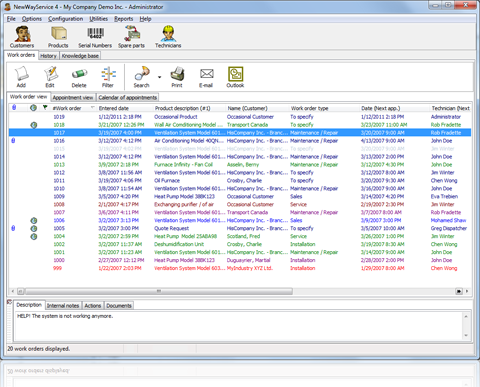Delete the selected work order
The width and height of the screenshot is (480, 387).
79,77
